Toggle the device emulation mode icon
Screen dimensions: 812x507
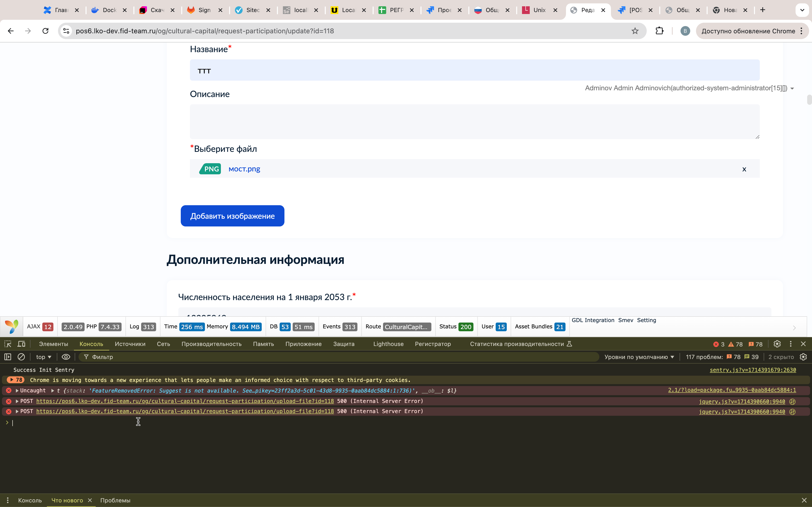21,344
